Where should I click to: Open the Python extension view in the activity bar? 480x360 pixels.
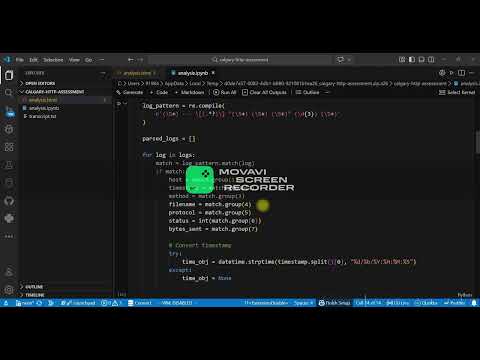(9, 218)
